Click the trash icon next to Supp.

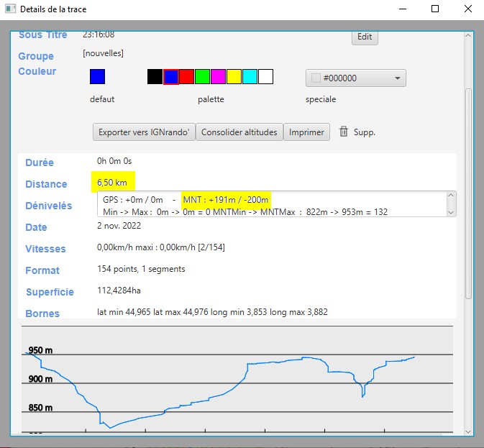[x=344, y=132]
